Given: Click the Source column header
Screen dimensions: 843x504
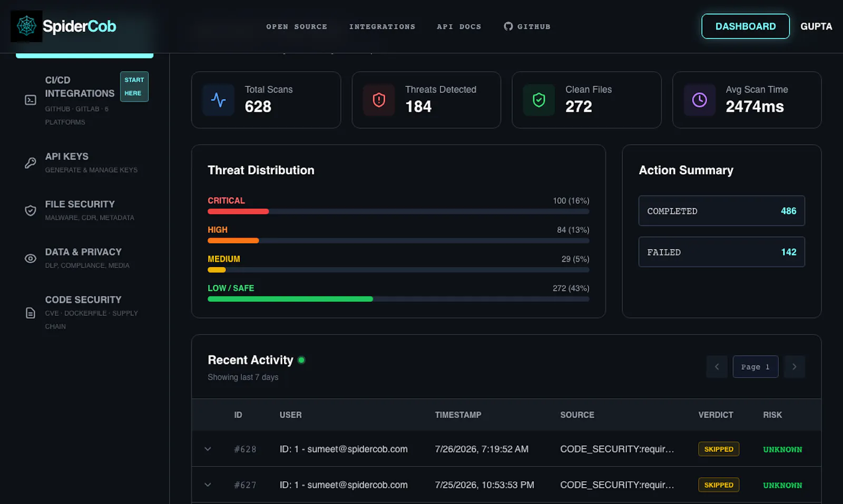Looking at the screenshot, I should point(577,415).
